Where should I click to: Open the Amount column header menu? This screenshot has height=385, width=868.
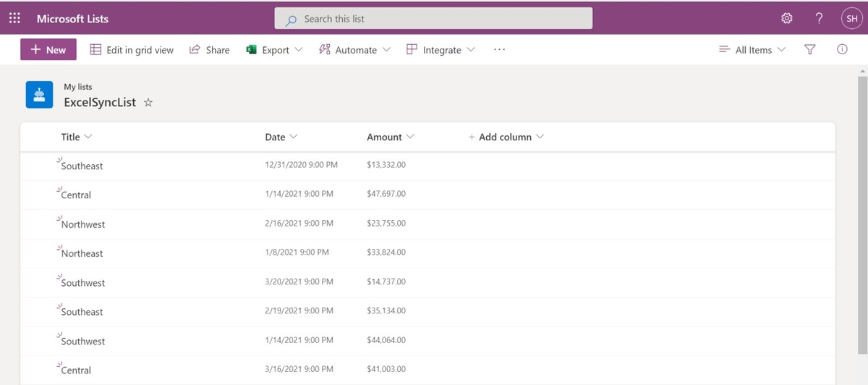point(390,137)
